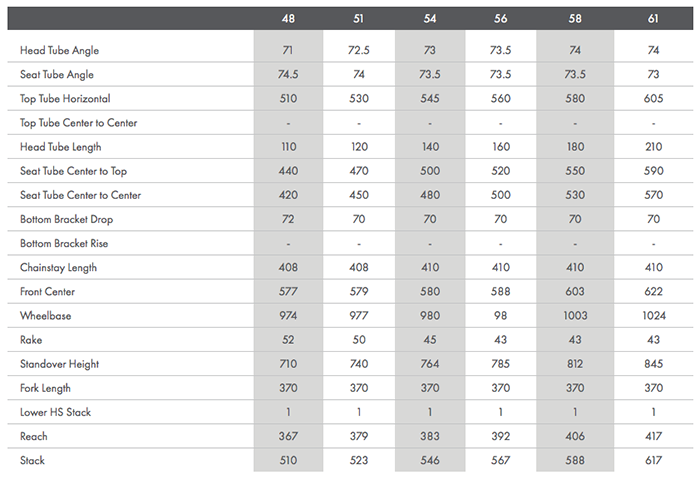The height and width of the screenshot is (480, 700).
Task: Select the Bottom Bracket Drop row label
Action: (65, 219)
